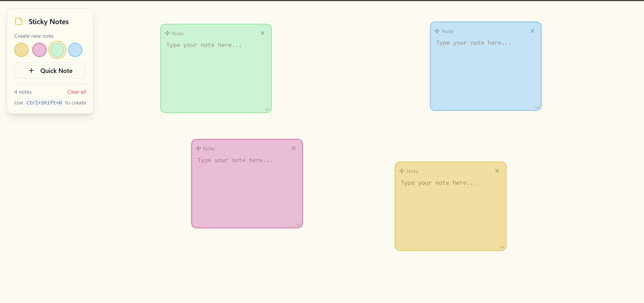Close the pink sticky note

[x=293, y=148]
